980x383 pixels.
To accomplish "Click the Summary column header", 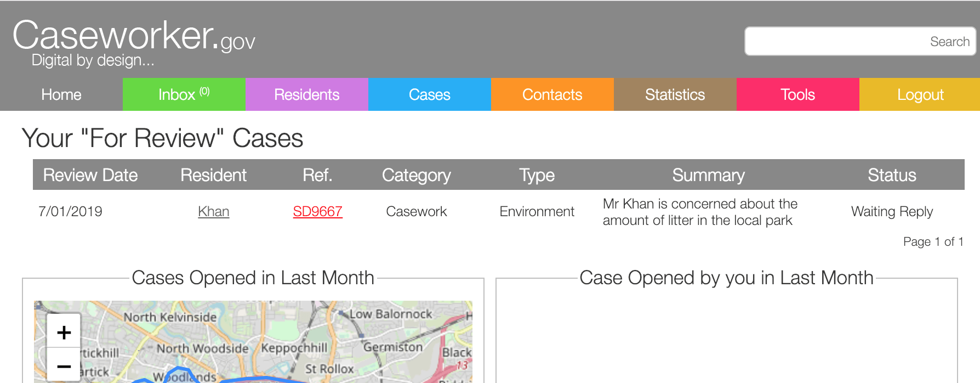I will [x=708, y=175].
